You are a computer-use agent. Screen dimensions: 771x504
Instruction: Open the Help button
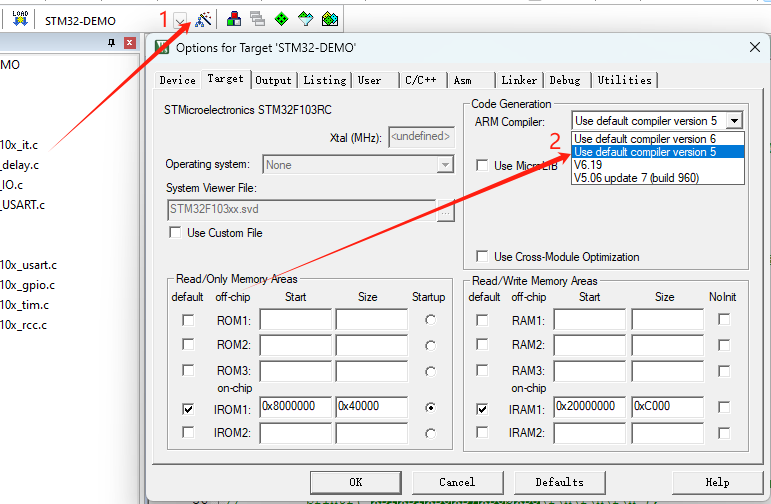pyautogui.click(x=717, y=482)
